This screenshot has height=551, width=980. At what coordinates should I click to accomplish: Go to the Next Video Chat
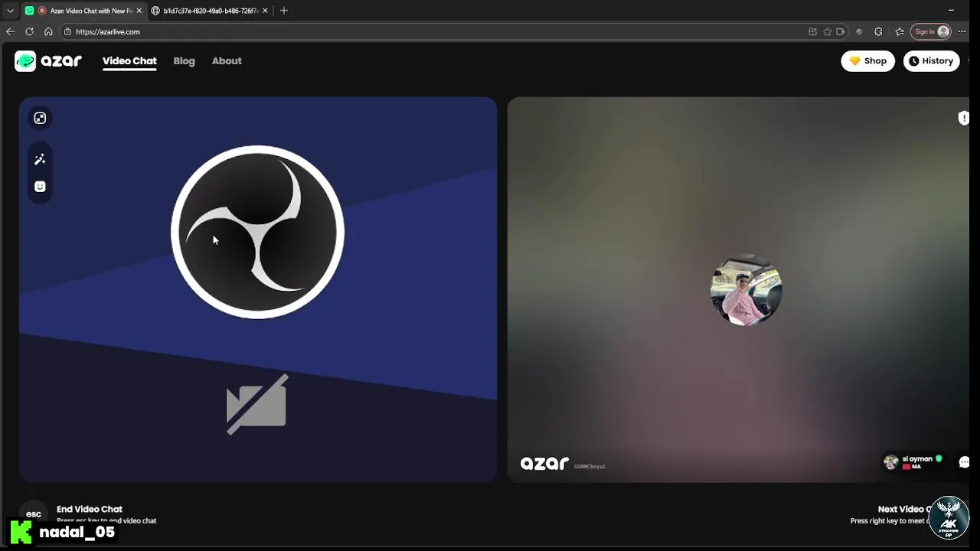tap(903, 509)
